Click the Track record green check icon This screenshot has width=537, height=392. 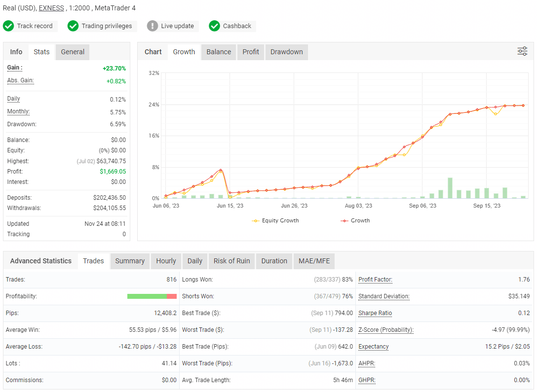8,26
